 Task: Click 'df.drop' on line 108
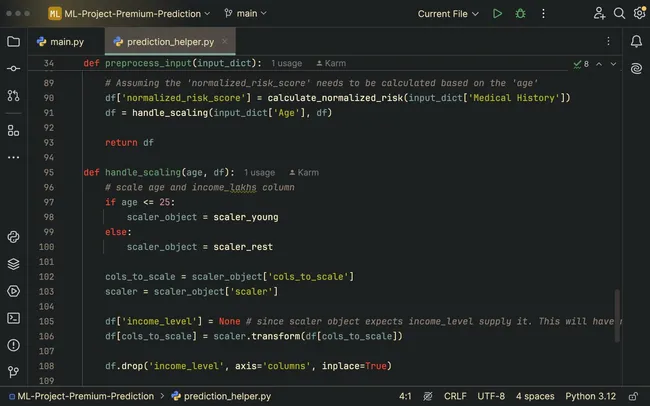[x=124, y=366]
